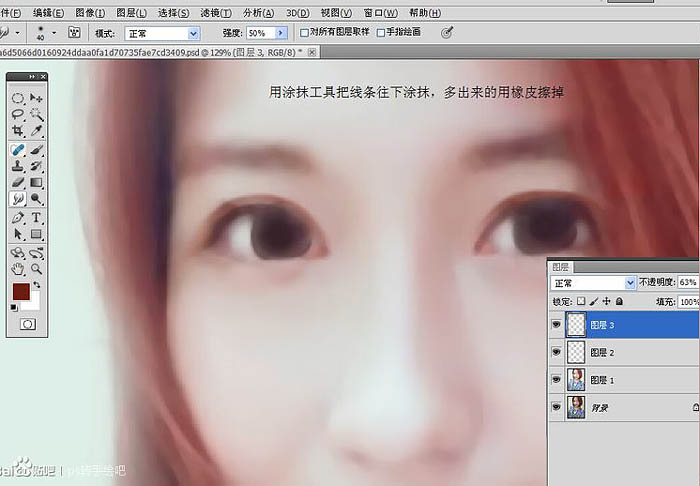The width and height of the screenshot is (700, 486).
Task: Select the 3D Orbit tool
Action: click(x=36, y=253)
